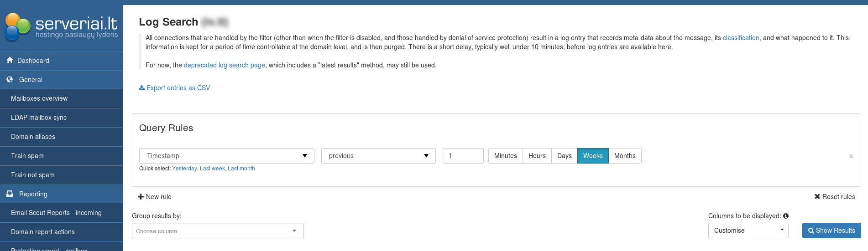This screenshot has width=868, height=251.
Task: Click the Export CSV download icon
Action: pos(141,87)
